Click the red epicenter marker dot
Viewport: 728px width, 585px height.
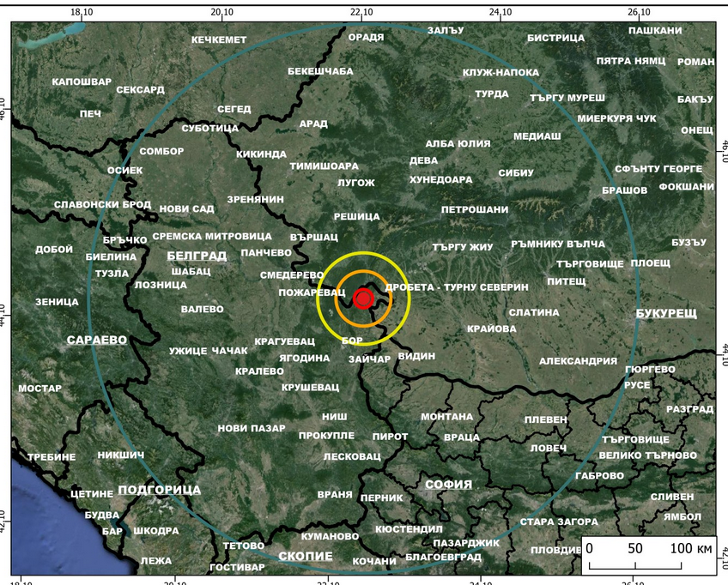click(363, 299)
